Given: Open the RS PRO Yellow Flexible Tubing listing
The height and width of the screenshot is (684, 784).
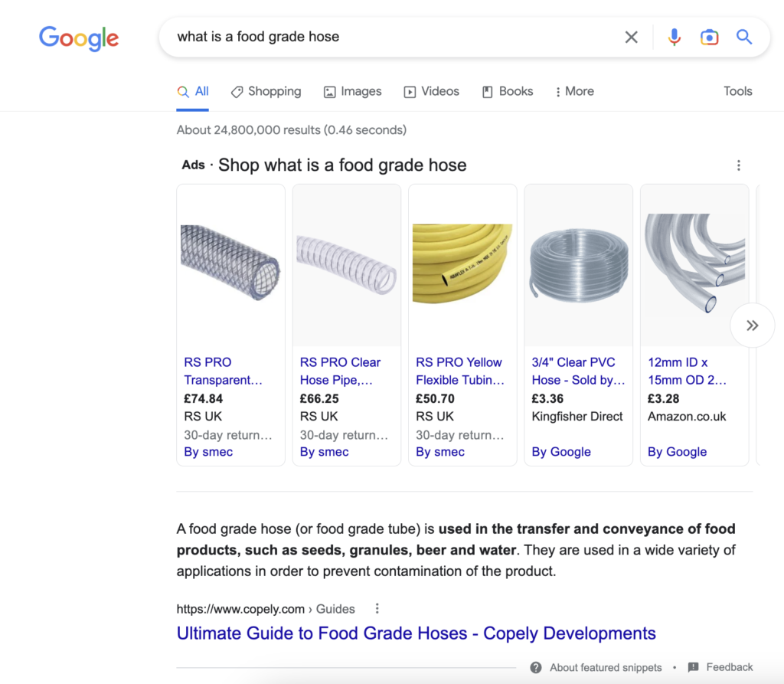Looking at the screenshot, I should (x=459, y=371).
